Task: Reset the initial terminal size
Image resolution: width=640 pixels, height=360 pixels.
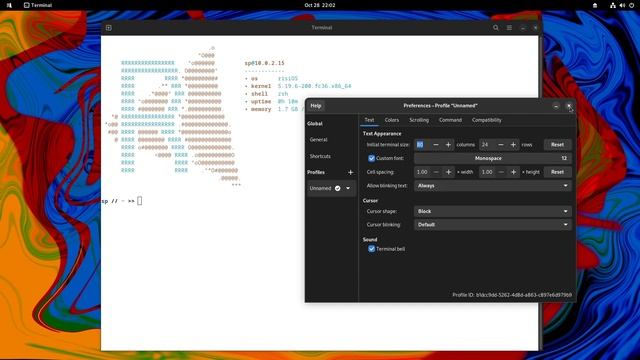Action: pyautogui.click(x=557, y=144)
